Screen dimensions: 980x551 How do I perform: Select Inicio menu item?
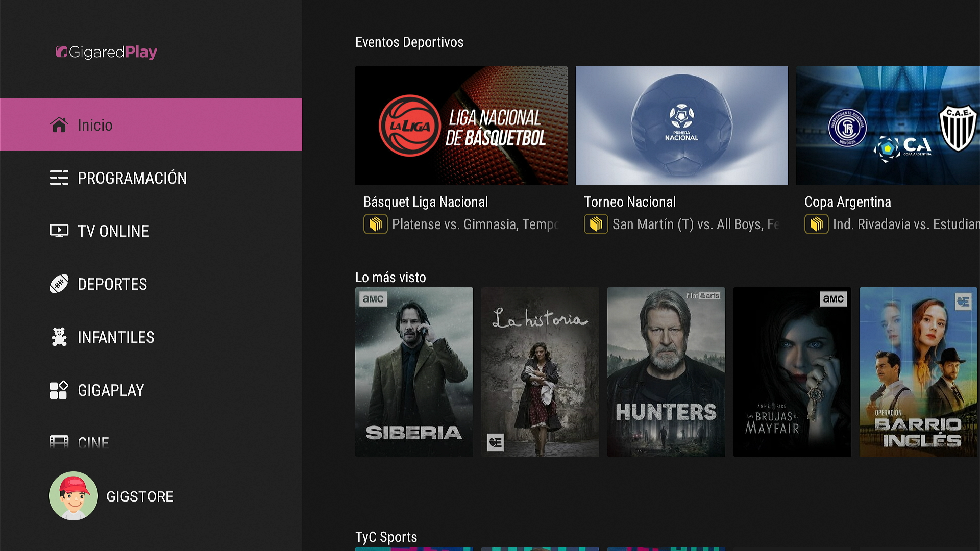151,124
